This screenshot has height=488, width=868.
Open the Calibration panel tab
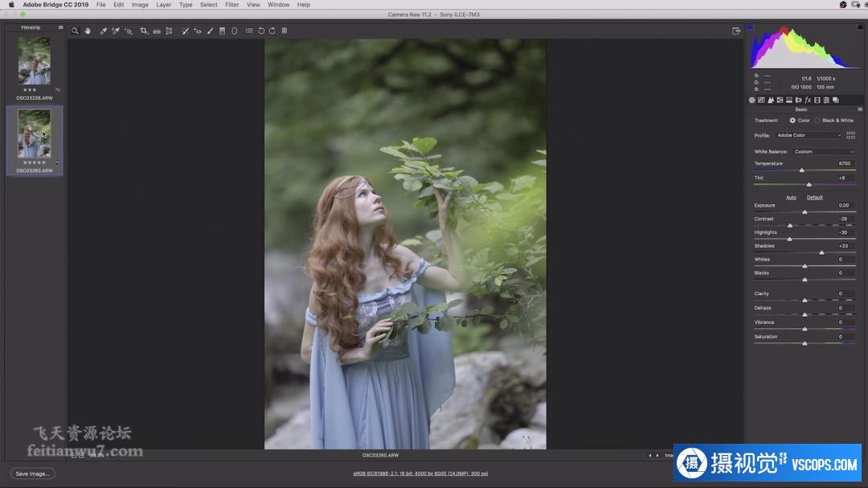pyautogui.click(x=817, y=100)
